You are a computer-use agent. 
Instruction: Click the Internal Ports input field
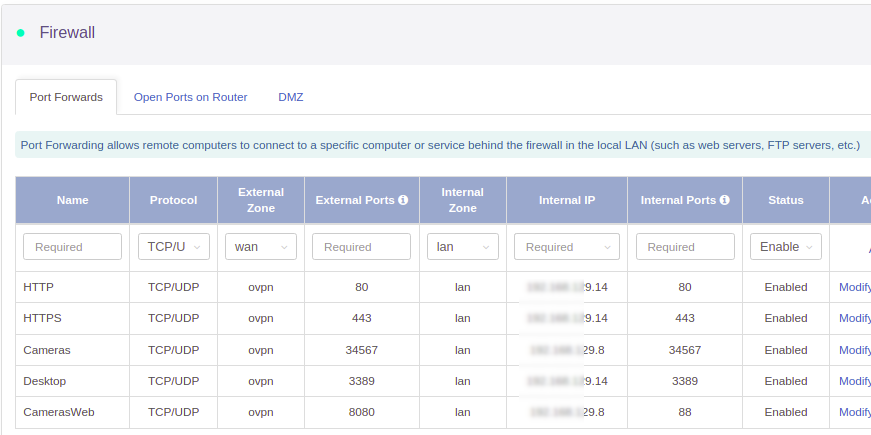[684, 247]
